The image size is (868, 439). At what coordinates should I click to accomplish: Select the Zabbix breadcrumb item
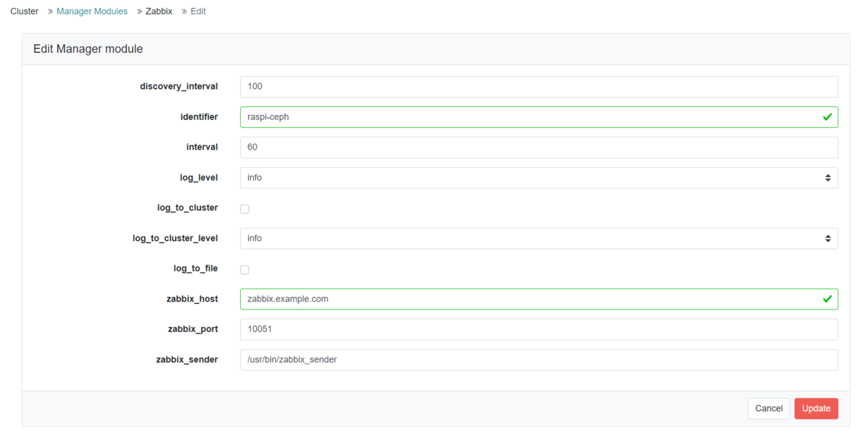158,12
